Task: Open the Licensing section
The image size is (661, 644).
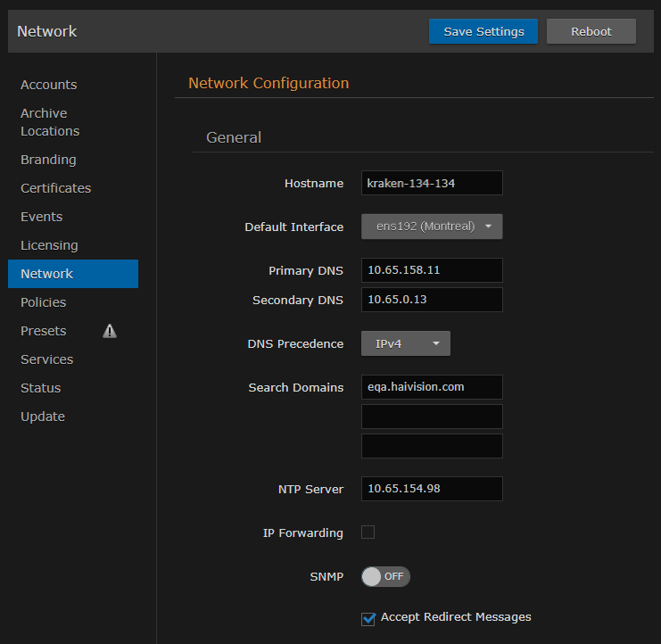Action: pyautogui.click(x=49, y=245)
